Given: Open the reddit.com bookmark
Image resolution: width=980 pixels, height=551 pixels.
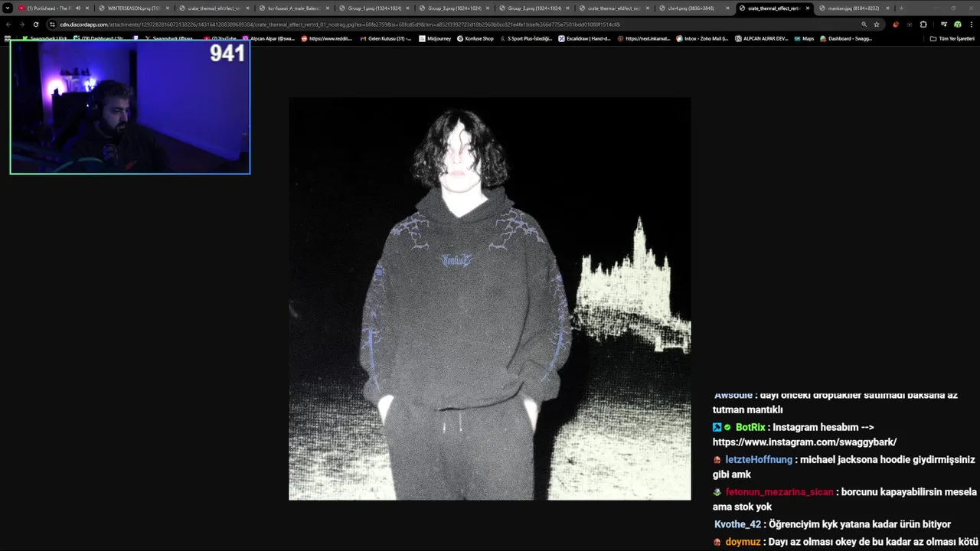Looking at the screenshot, I should click(x=326, y=38).
